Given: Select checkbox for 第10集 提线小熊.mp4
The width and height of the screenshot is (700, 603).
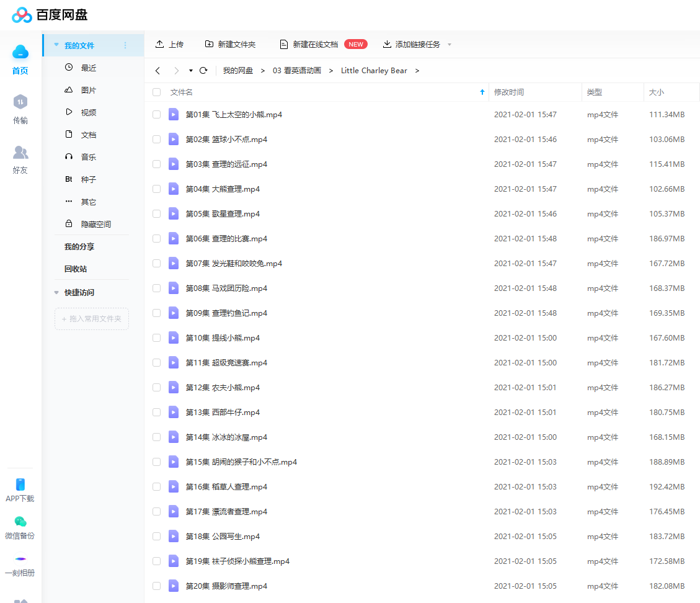Looking at the screenshot, I should pos(156,338).
